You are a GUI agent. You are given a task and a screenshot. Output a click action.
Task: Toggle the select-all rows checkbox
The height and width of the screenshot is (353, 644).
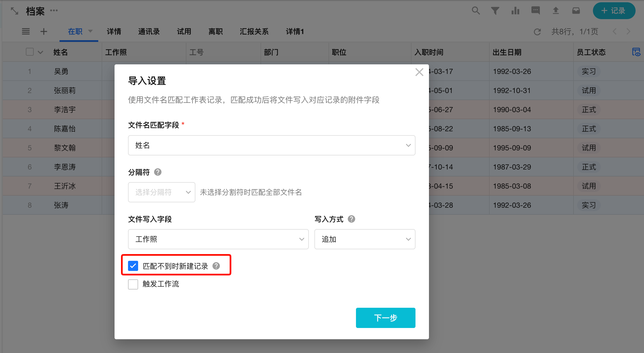30,52
